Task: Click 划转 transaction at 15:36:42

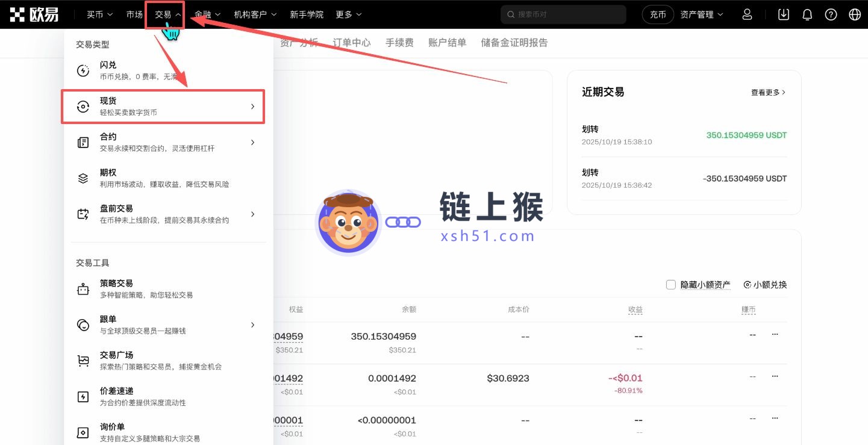Action: [x=684, y=179]
